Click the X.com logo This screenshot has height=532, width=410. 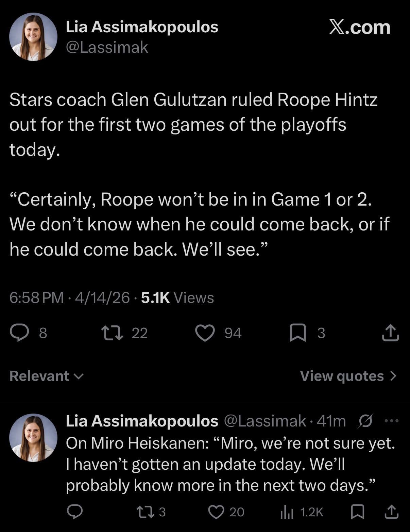(x=359, y=27)
